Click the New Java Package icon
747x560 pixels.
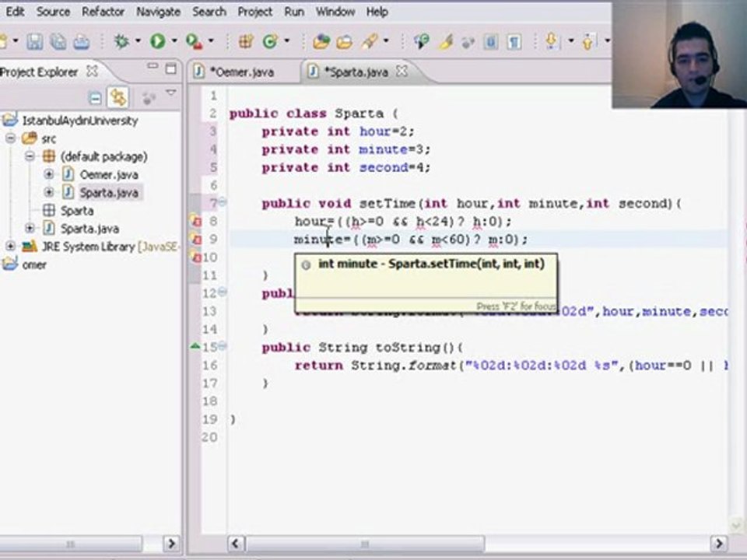click(x=246, y=41)
